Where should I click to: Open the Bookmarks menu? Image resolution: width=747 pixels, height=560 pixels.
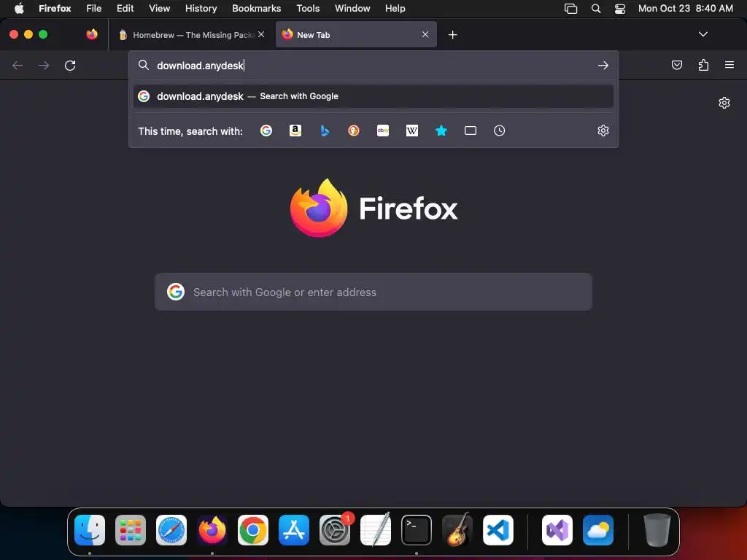point(256,8)
